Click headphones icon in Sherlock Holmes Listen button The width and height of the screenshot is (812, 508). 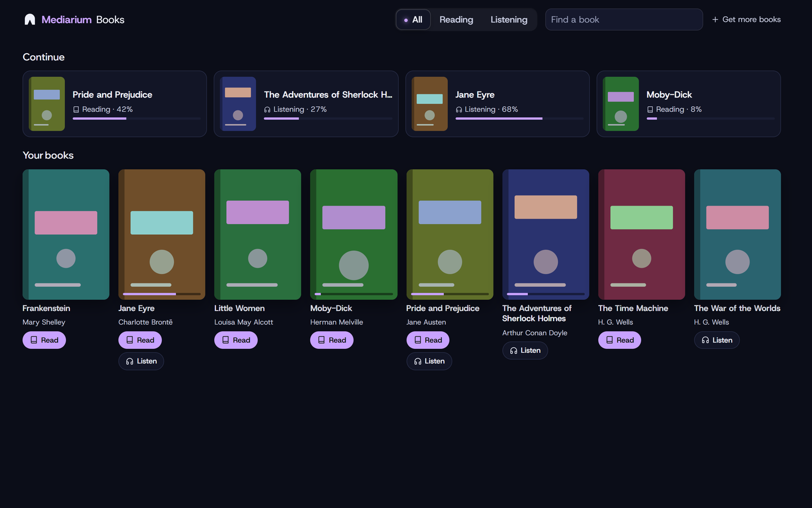(514, 351)
